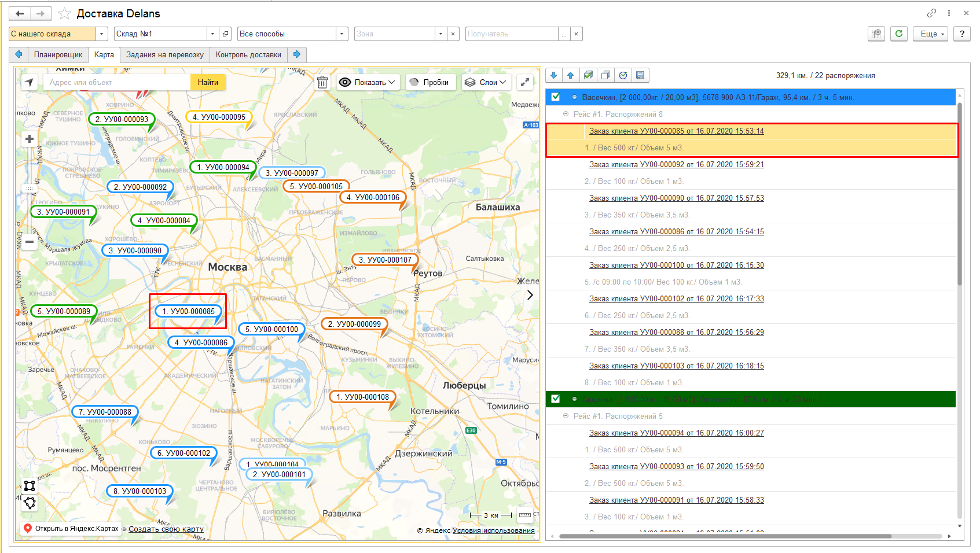Open Все способы dropdown
This screenshot has height=553, width=980.
coord(342,34)
